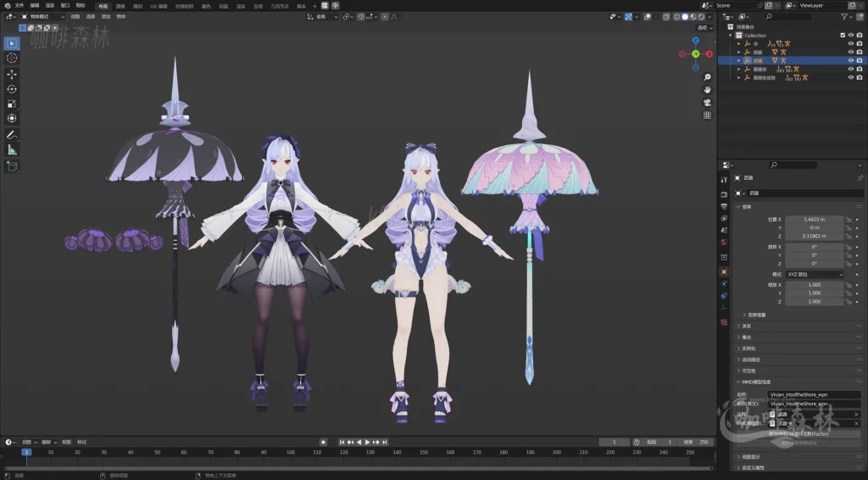Image resolution: width=868 pixels, height=480 pixels.
Task: Toggle the snapping magnet in viewport header
Action: [x=361, y=17]
